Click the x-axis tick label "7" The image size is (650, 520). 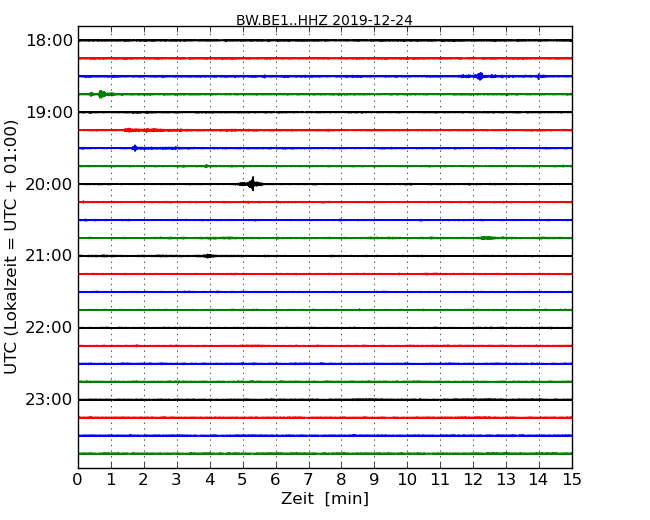coord(308,479)
